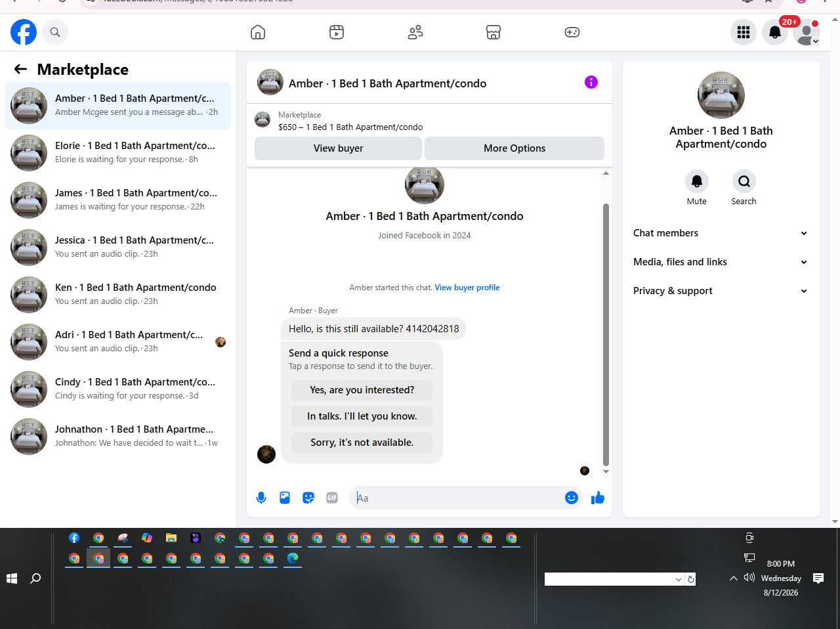
Task: Open the Facebook search magnifier
Action: coord(55,32)
